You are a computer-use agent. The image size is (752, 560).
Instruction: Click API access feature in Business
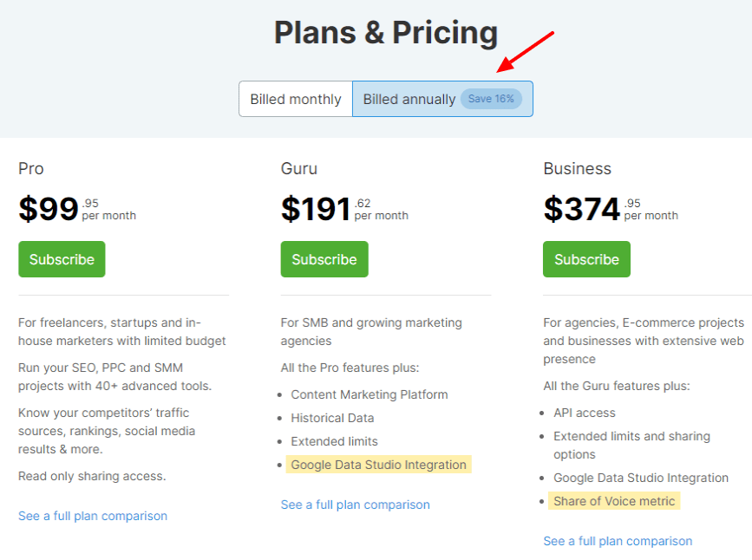coord(585,413)
